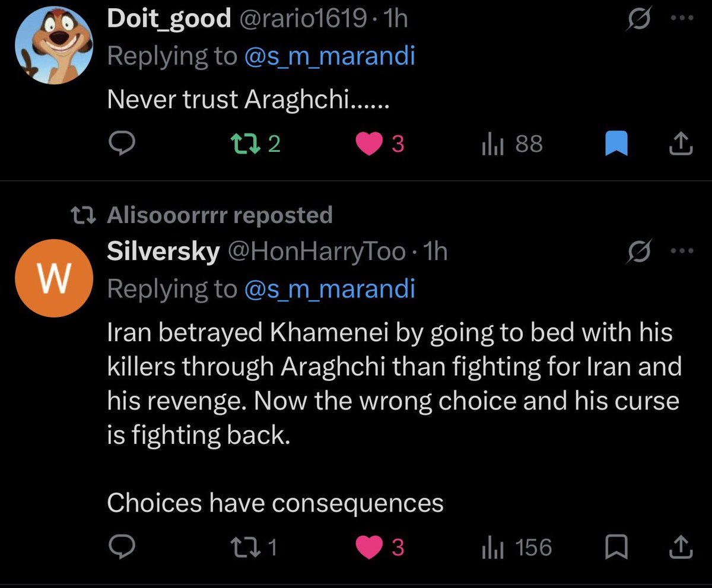The width and height of the screenshot is (712, 588).
Task: Open Doit_good's meerkat profile picture
Action: [54, 45]
